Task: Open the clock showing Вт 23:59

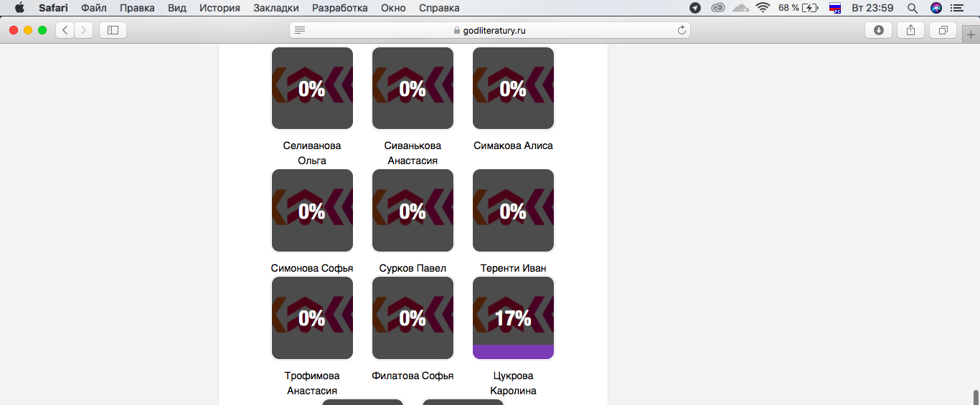Action: coord(872,8)
